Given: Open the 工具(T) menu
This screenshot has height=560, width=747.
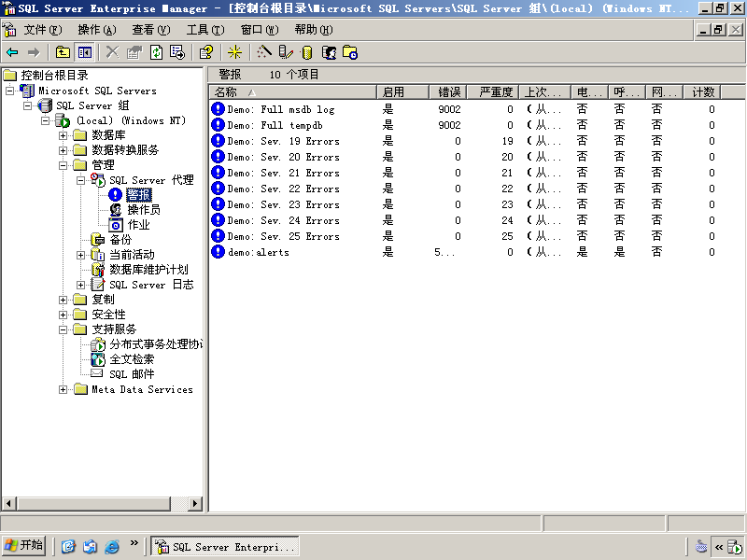Looking at the screenshot, I should [x=205, y=30].
